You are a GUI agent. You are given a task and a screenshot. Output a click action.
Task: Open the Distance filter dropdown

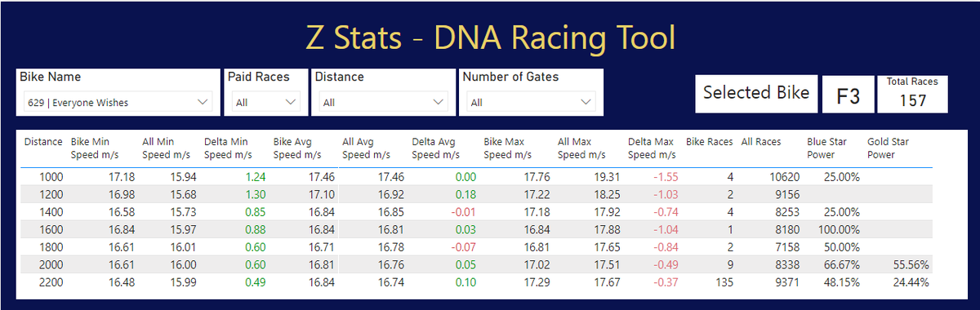pos(383,103)
